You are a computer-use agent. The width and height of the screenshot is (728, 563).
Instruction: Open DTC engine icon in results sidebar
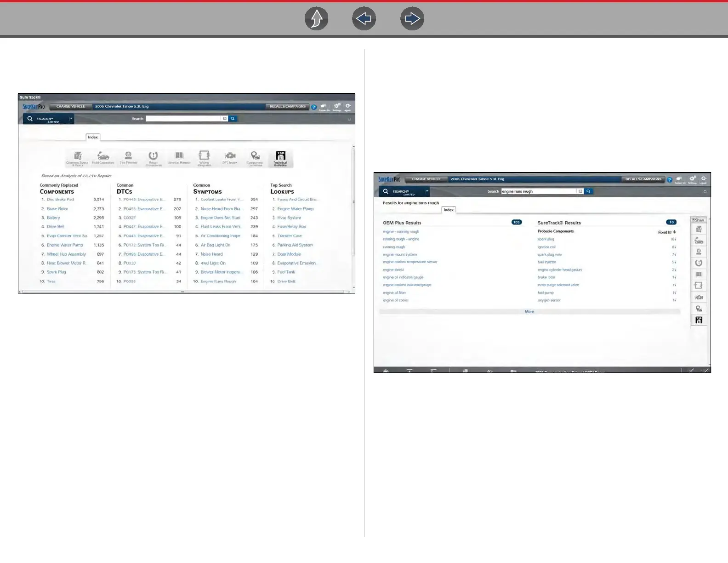click(x=699, y=297)
